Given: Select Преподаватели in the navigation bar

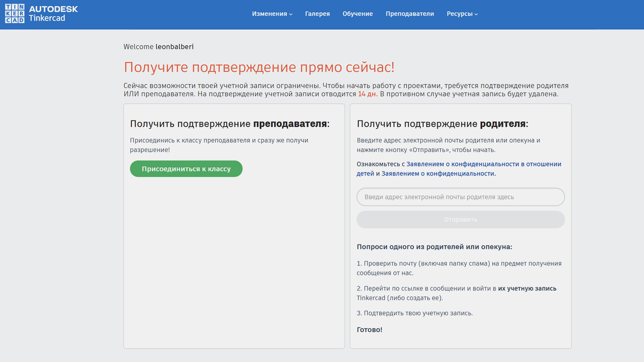Looking at the screenshot, I should (x=409, y=14).
